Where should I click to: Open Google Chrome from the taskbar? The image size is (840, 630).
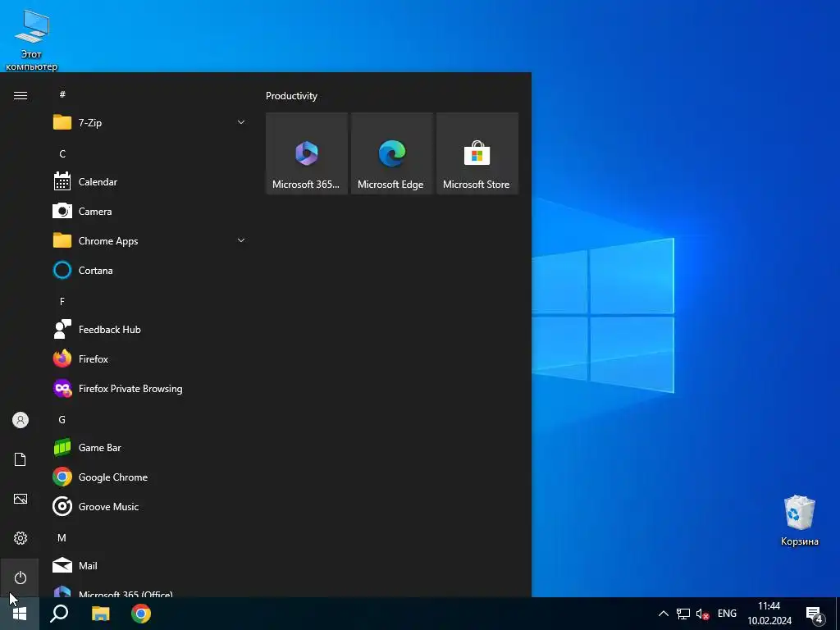click(x=141, y=614)
